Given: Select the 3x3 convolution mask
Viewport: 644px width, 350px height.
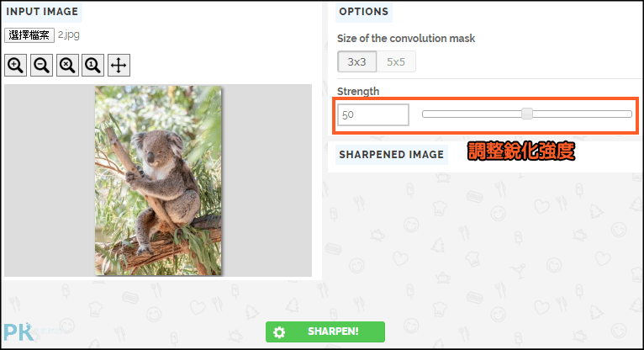Looking at the screenshot, I should [356, 61].
